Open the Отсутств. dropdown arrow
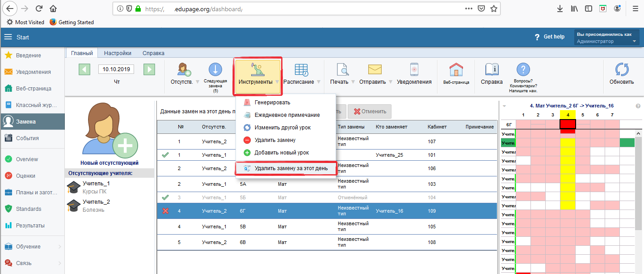This screenshot has height=274, width=644. point(198,82)
